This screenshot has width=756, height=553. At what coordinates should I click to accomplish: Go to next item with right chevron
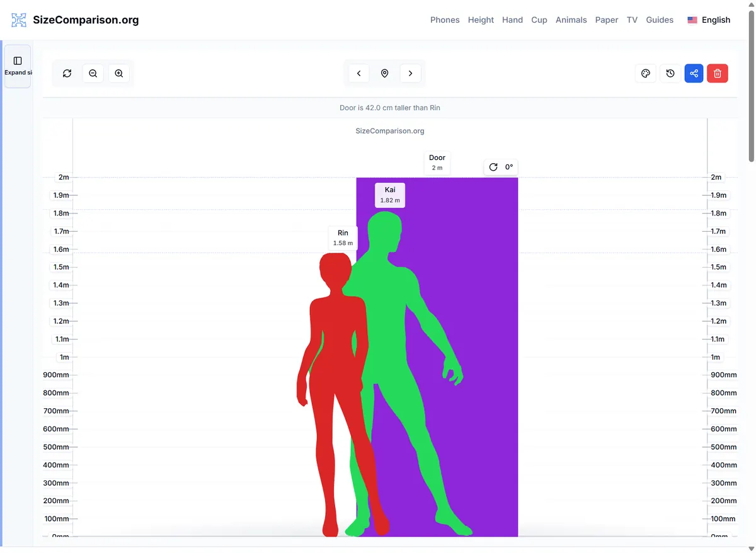pos(411,74)
